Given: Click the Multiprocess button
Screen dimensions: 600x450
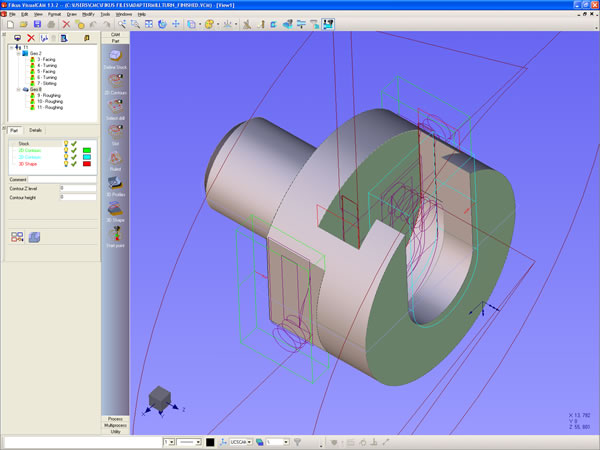Looking at the screenshot, I should [x=115, y=425].
